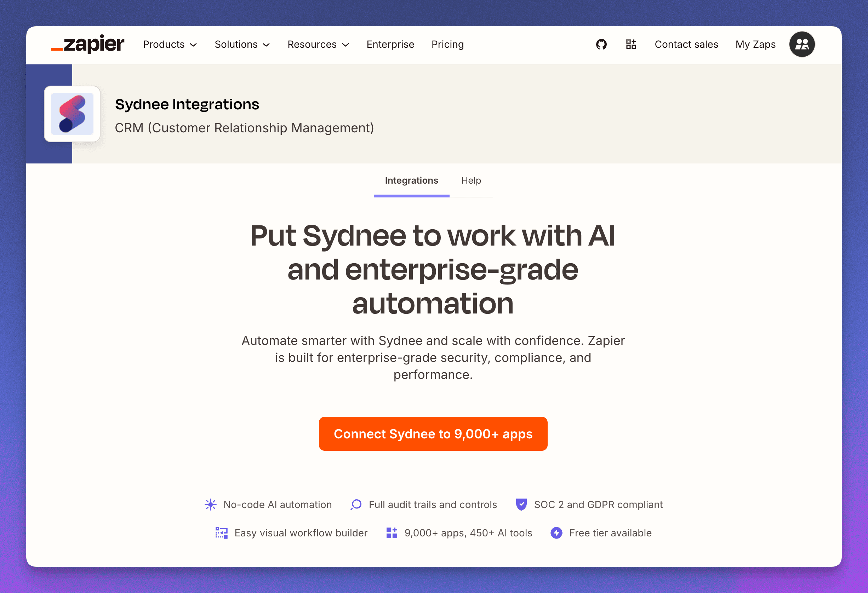The height and width of the screenshot is (593, 868).
Task: Click the '9,000+ apps, 450+ AI tools' text
Action: click(468, 533)
